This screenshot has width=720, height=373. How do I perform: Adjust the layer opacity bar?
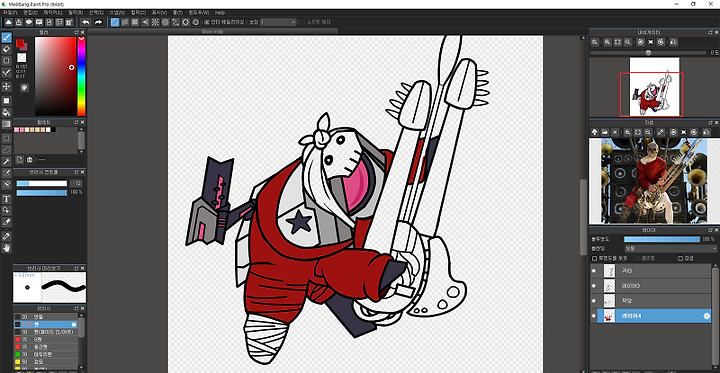pyautogui.click(x=662, y=239)
